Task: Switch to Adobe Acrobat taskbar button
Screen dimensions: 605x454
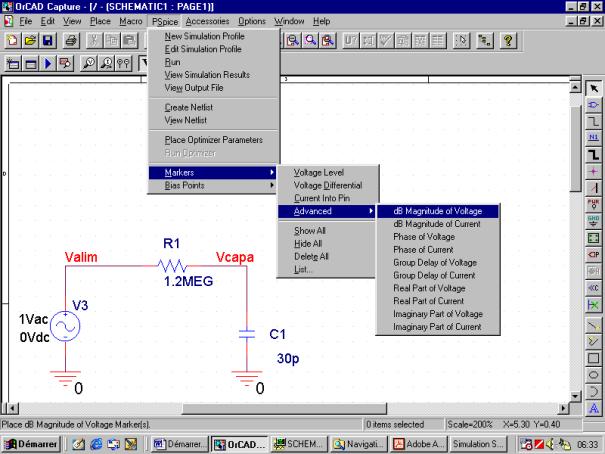Action: pyautogui.click(x=419, y=444)
